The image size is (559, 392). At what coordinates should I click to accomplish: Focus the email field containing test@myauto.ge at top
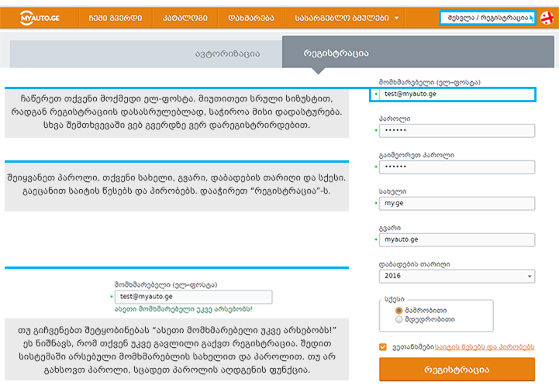(457, 95)
